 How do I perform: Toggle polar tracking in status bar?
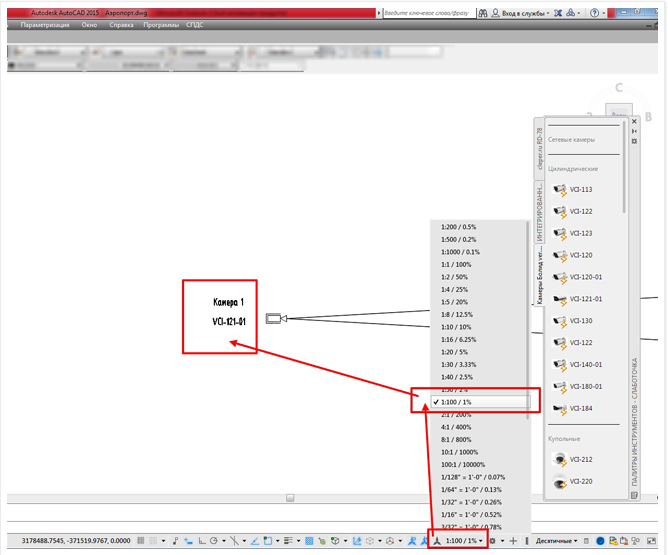click(x=214, y=541)
